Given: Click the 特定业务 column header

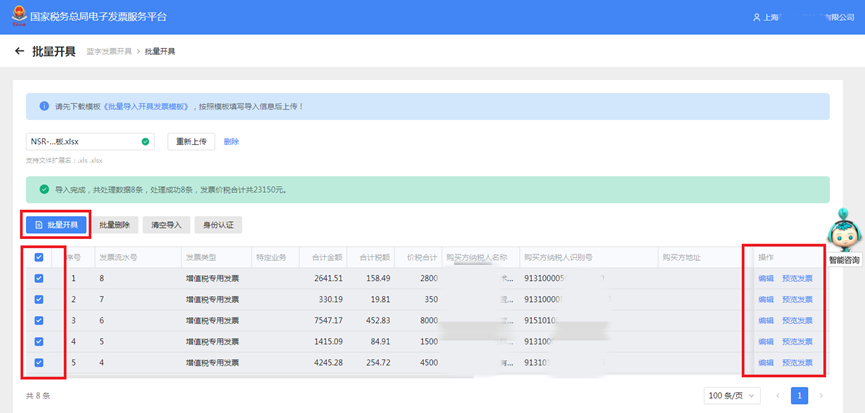Looking at the screenshot, I should 271,258.
